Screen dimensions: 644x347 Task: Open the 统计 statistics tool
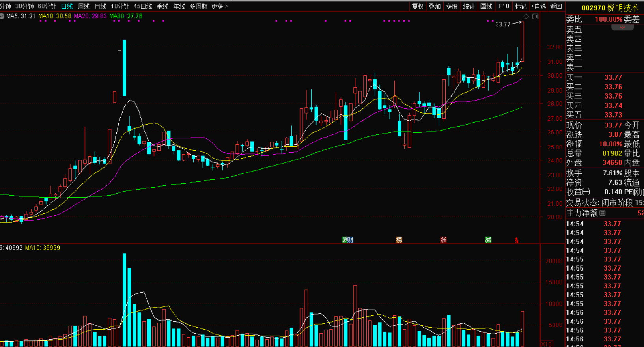[x=469, y=6]
